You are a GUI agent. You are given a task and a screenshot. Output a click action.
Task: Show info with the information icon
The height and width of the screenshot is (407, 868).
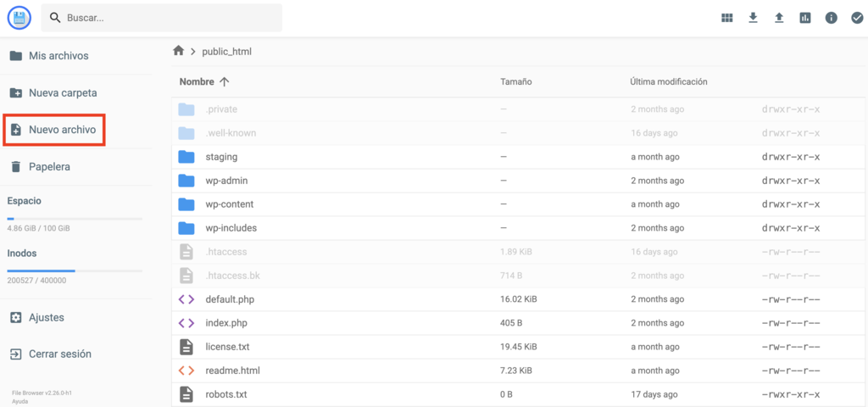click(832, 18)
